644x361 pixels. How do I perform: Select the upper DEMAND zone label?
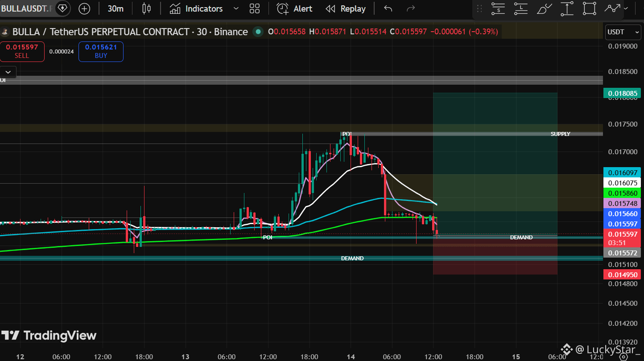(521, 238)
